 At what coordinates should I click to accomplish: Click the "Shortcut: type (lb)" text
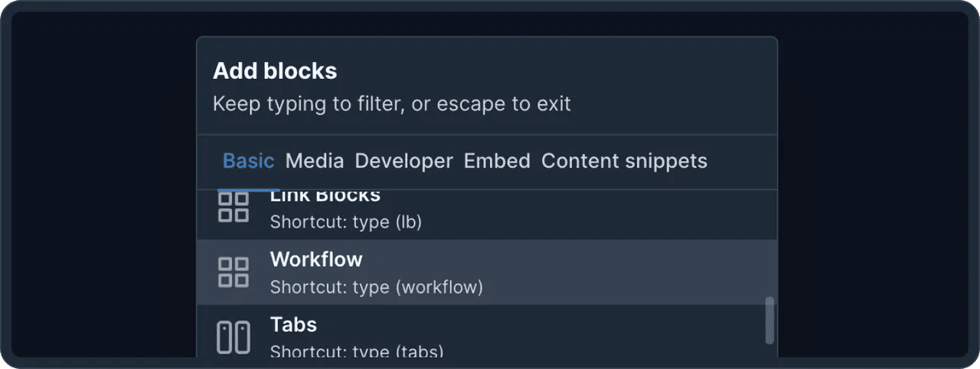[346, 222]
